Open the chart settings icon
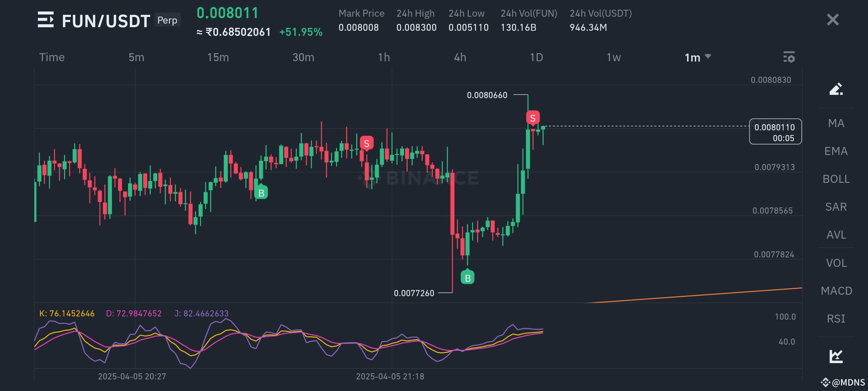This screenshot has height=391, width=868. tap(789, 57)
